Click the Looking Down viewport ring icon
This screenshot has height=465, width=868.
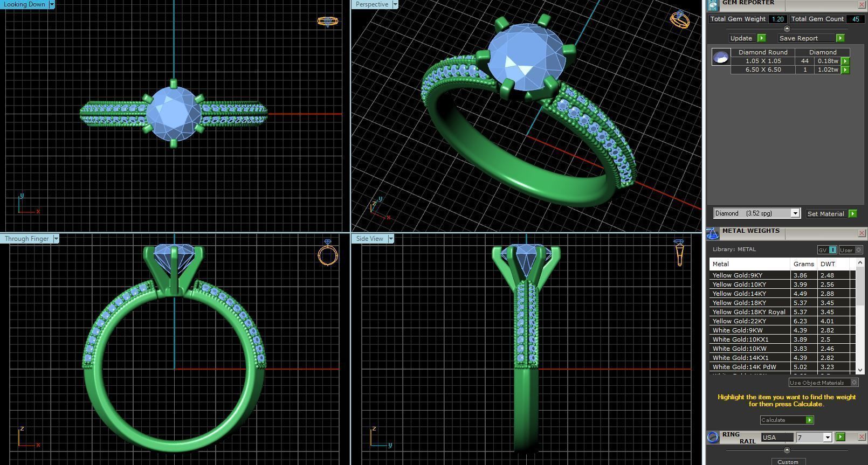(x=327, y=22)
